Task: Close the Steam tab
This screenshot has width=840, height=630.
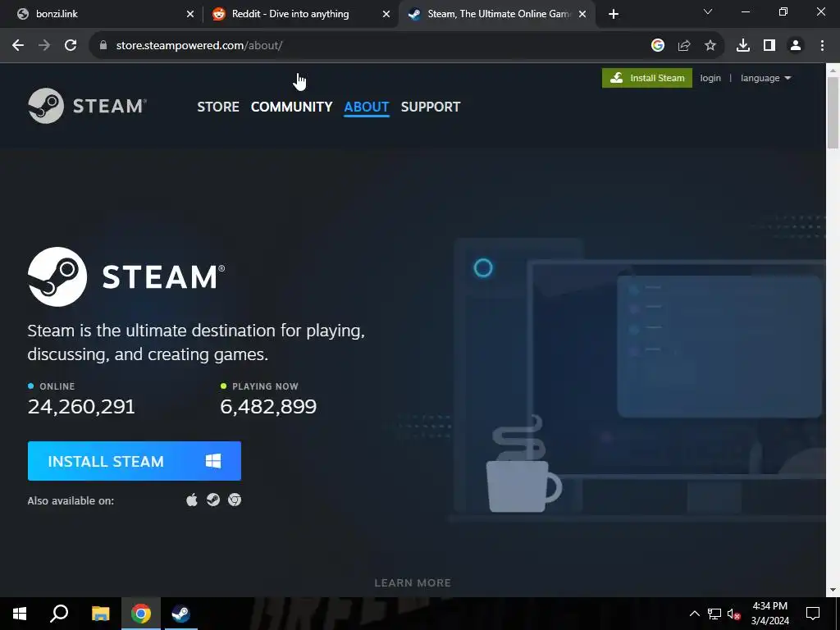Action: tap(582, 14)
